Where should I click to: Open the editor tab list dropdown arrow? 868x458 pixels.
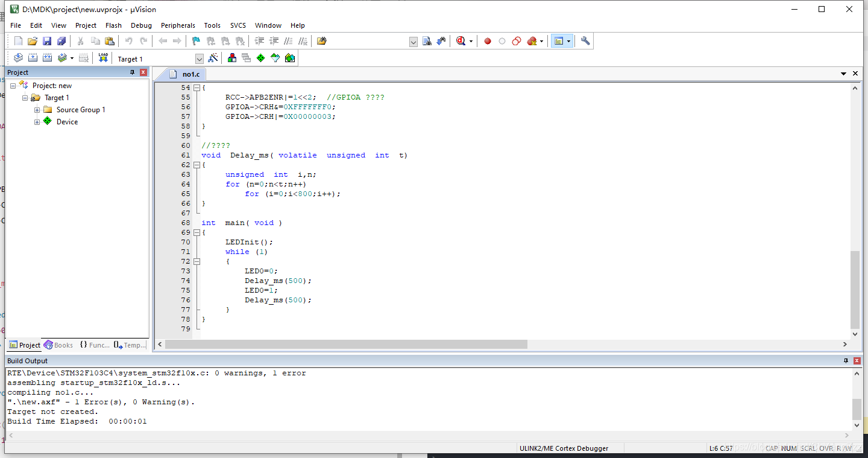pos(843,74)
